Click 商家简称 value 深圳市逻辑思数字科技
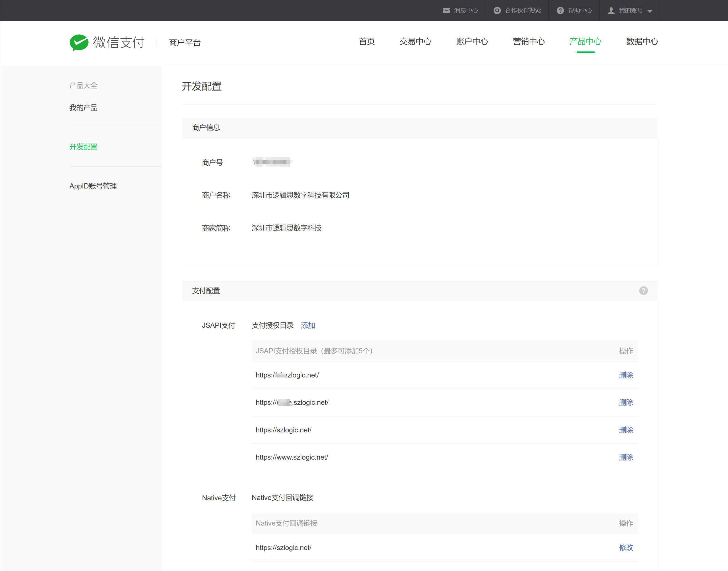The image size is (728, 571). click(x=286, y=228)
